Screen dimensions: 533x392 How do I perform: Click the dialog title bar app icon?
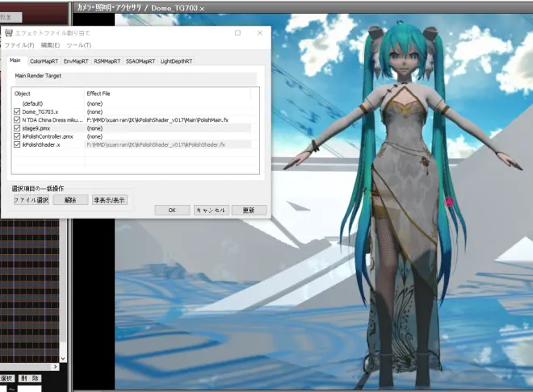9,33
